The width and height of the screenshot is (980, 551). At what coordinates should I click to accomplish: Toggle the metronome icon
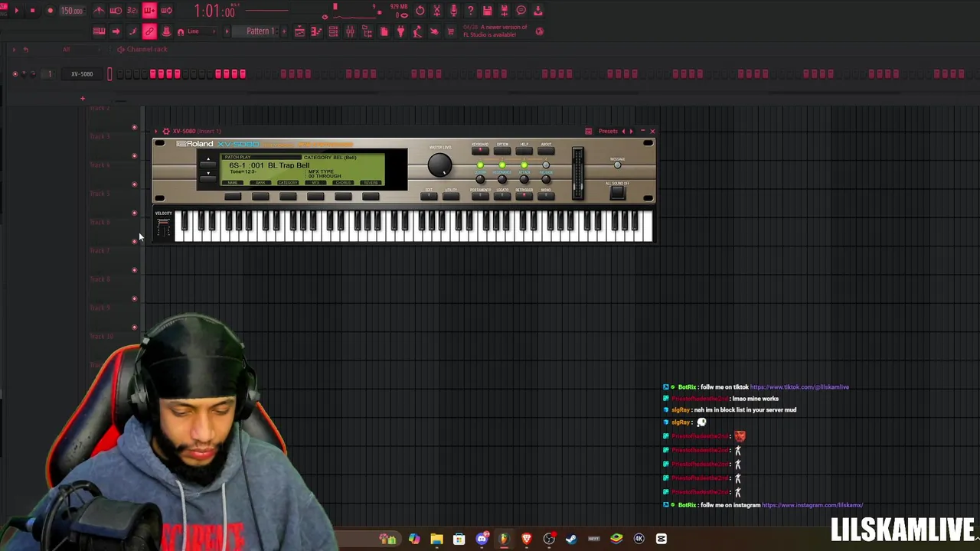click(x=99, y=11)
